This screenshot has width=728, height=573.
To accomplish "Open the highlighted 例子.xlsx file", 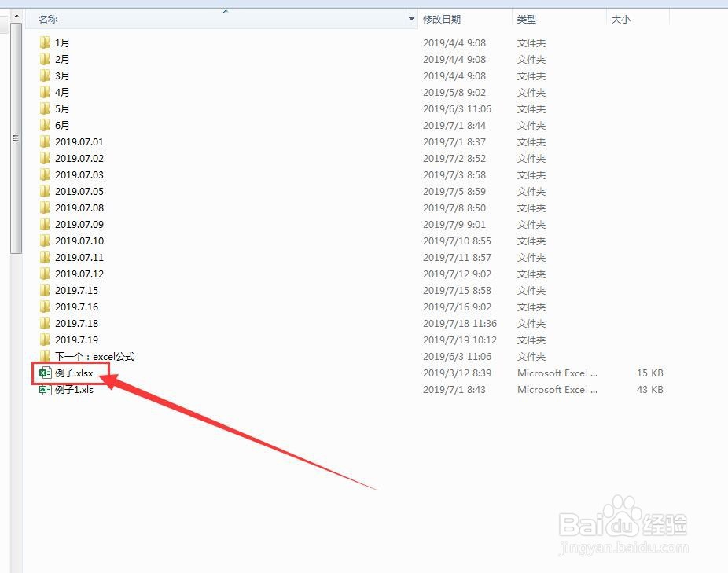I will coord(73,373).
